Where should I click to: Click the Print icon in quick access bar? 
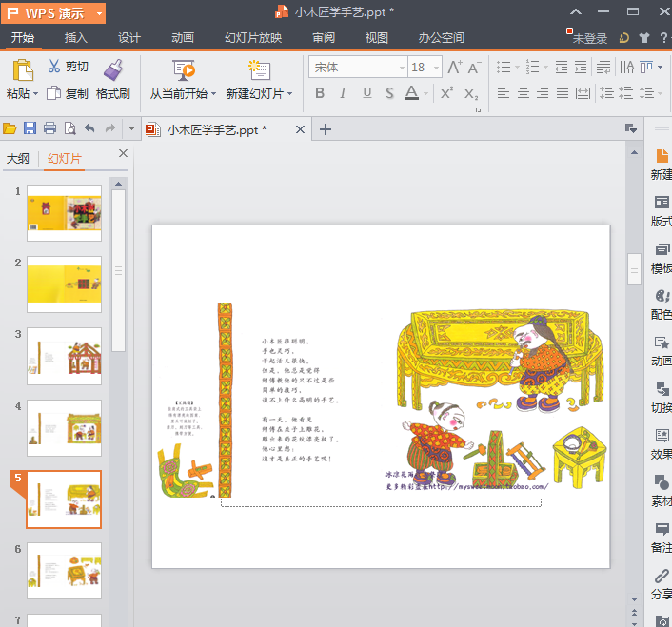tap(49, 128)
